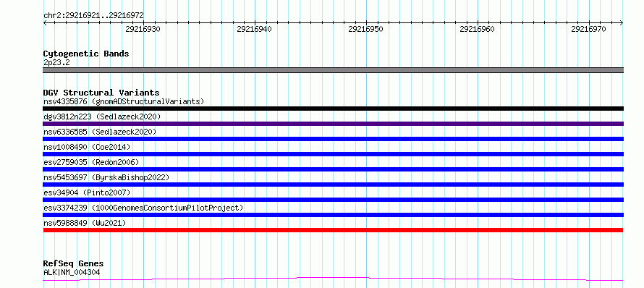Select the 29216930 ruler position label
644x288 pixels.
[143, 29]
